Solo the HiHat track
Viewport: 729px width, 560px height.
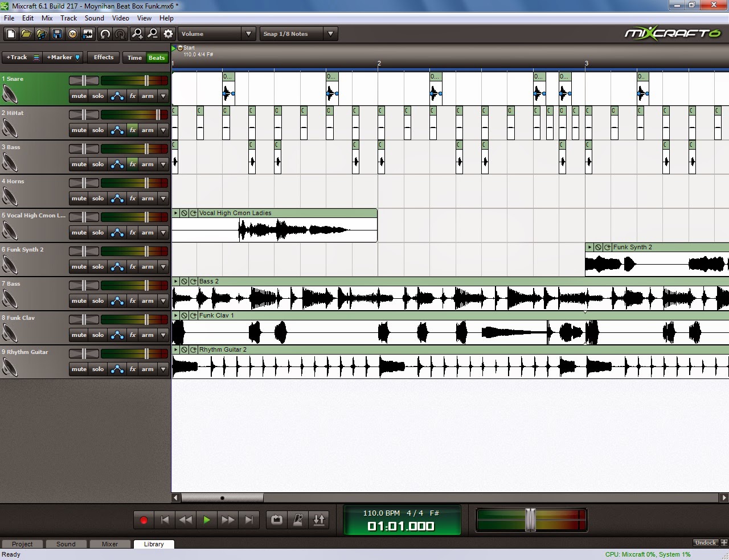98,130
